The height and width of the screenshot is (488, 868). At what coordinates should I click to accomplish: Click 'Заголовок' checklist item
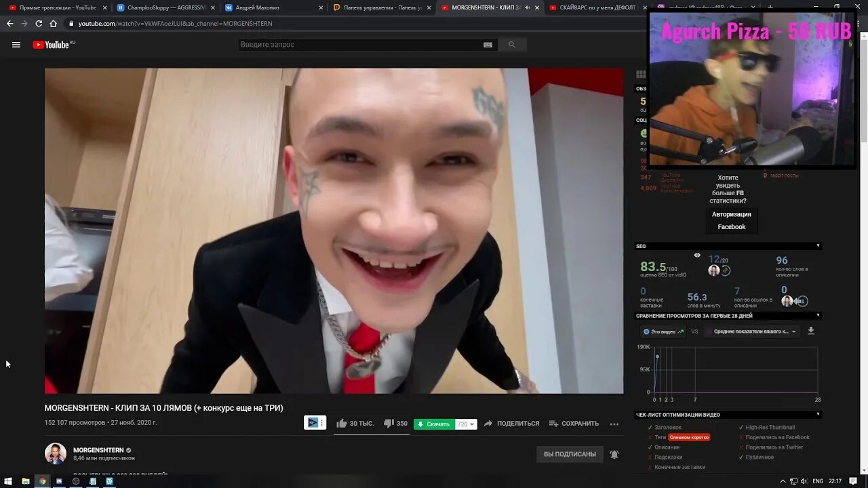click(x=668, y=428)
